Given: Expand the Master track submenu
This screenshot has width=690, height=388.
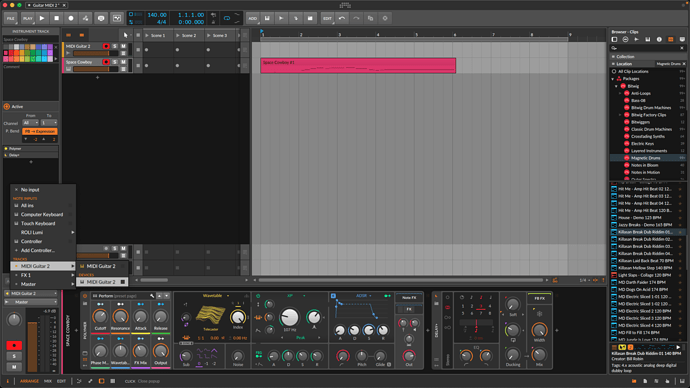Looking at the screenshot, I should click(x=43, y=284).
